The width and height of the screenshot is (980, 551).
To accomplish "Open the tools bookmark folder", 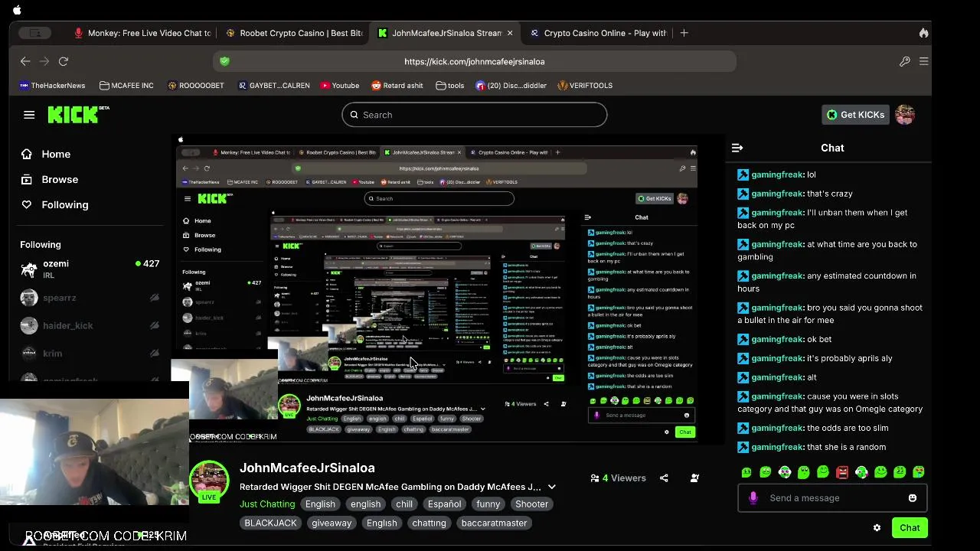I will click(450, 86).
